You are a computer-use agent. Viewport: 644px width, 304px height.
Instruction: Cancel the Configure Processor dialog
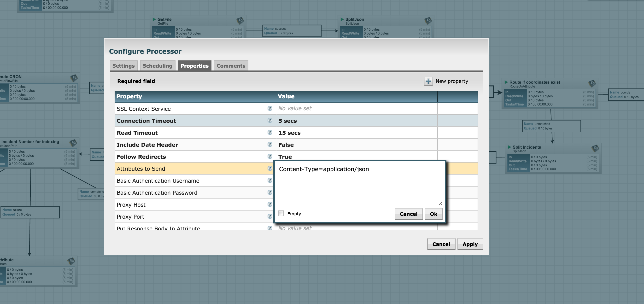tap(441, 244)
